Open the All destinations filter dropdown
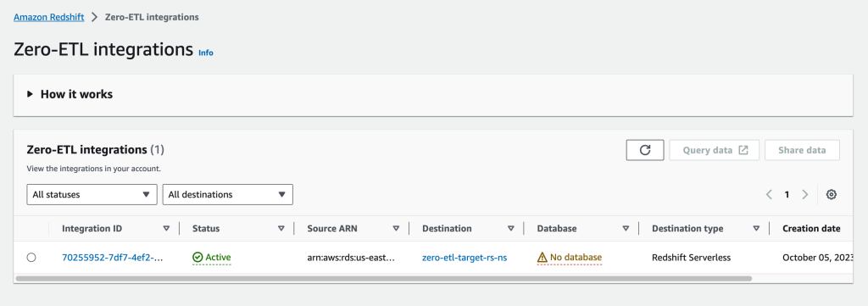Screen dimensions: 868x306 (227, 194)
